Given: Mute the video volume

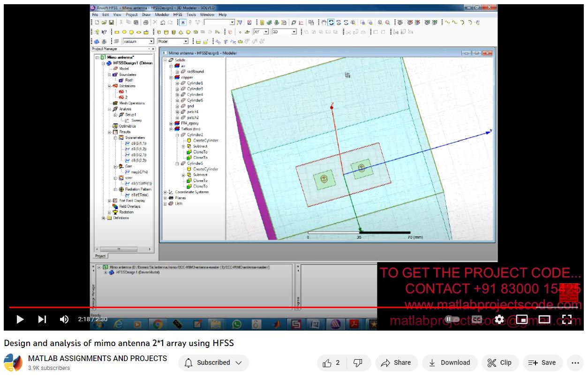Looking at the screenshot, I should tap(64, 319).
